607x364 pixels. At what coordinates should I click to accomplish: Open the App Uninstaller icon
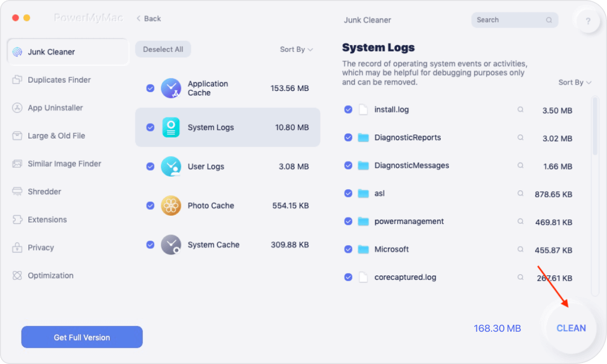point(18,108)
